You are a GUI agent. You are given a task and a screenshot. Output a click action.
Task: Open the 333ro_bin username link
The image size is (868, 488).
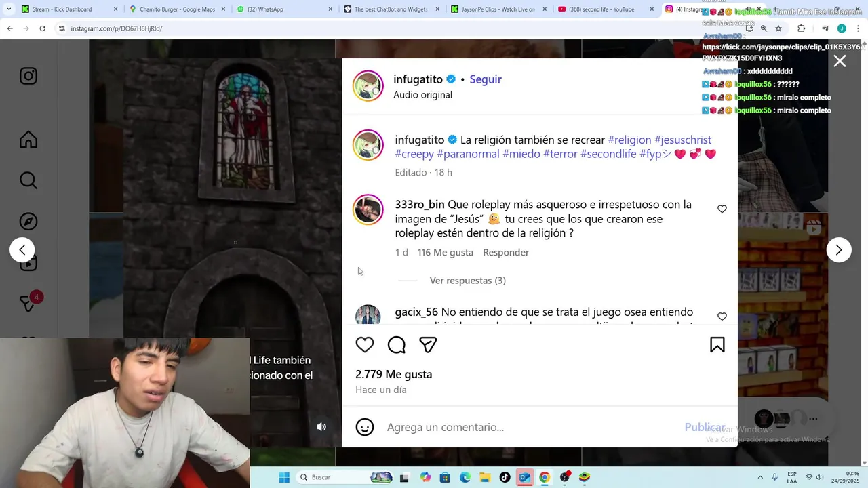coord(420,205)
